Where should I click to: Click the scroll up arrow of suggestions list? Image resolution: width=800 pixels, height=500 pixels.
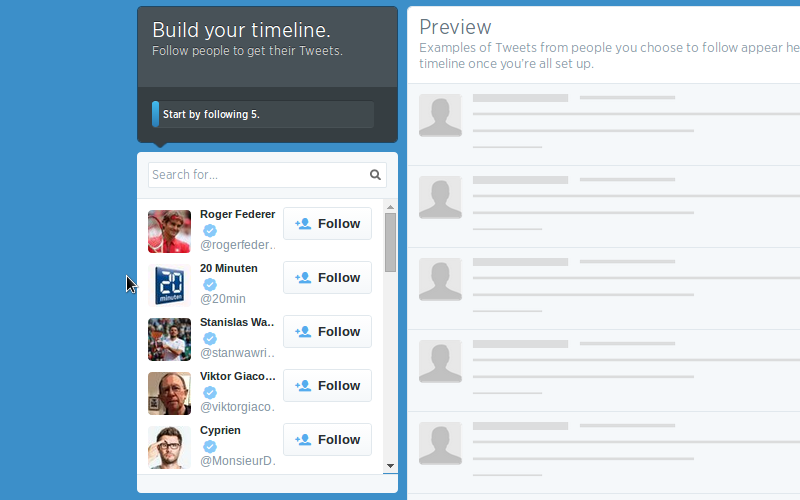click(x=390, y=207)
